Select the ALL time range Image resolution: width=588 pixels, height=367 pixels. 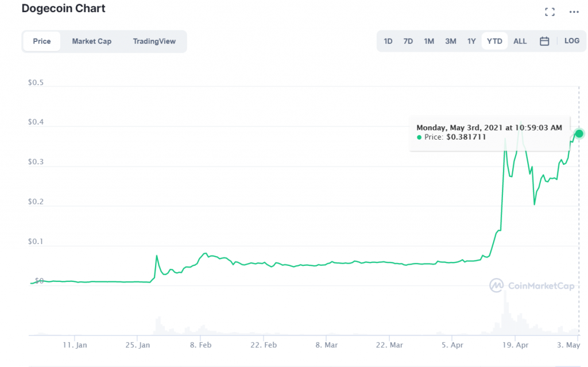tap(520, 41)
